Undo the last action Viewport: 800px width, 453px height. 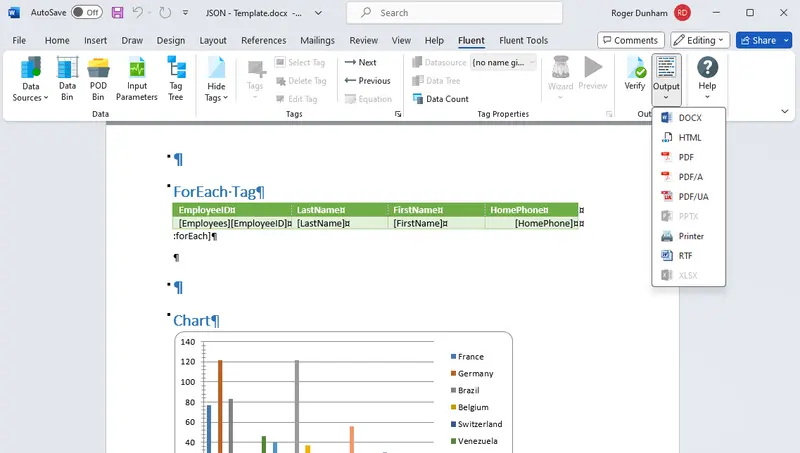(x=137, y=12)
